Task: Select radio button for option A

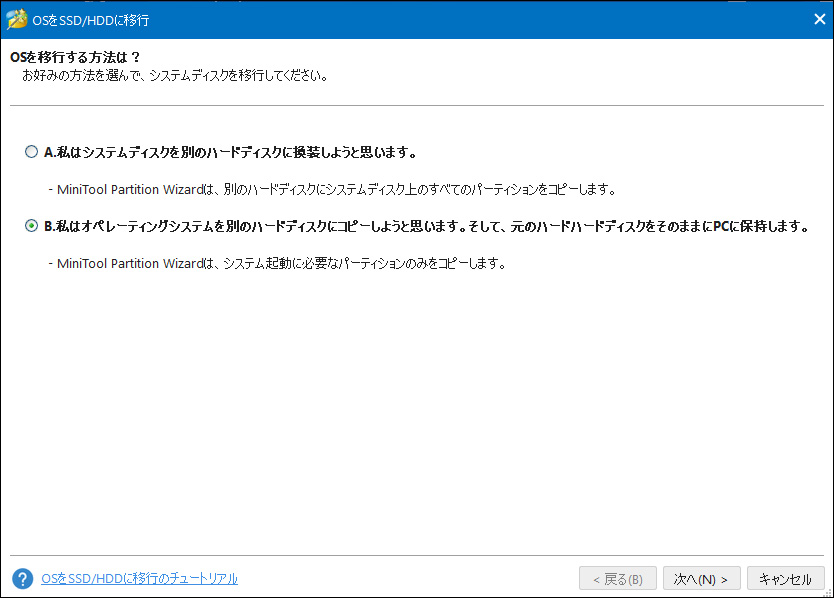Action: tap(31, 152)
